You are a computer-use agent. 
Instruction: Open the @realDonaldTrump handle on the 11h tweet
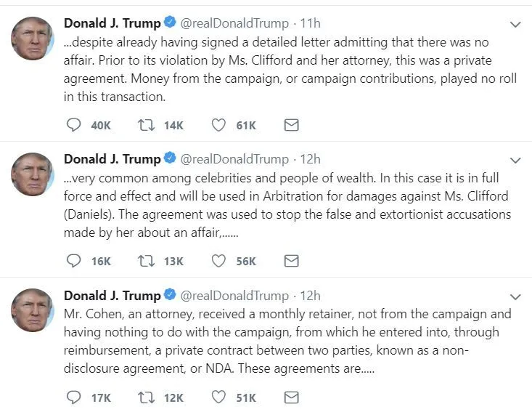point(234,23)
